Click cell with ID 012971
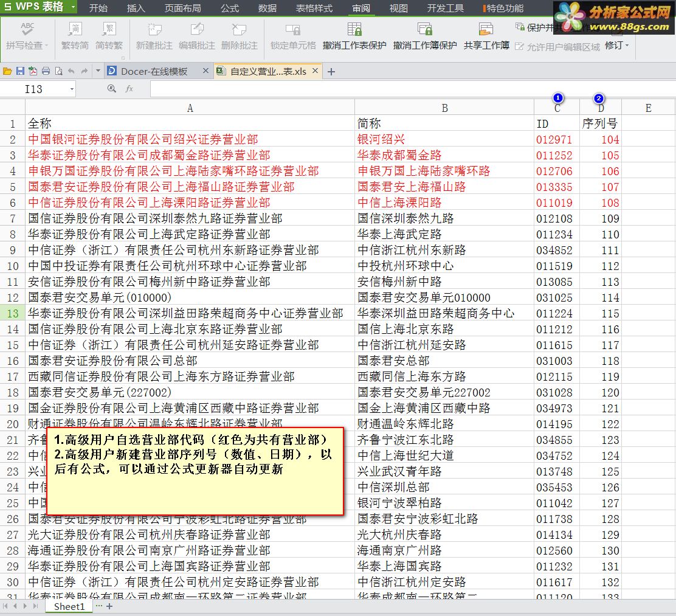The width and height of the screenshot is (676, 616). [x=557, y=139]
